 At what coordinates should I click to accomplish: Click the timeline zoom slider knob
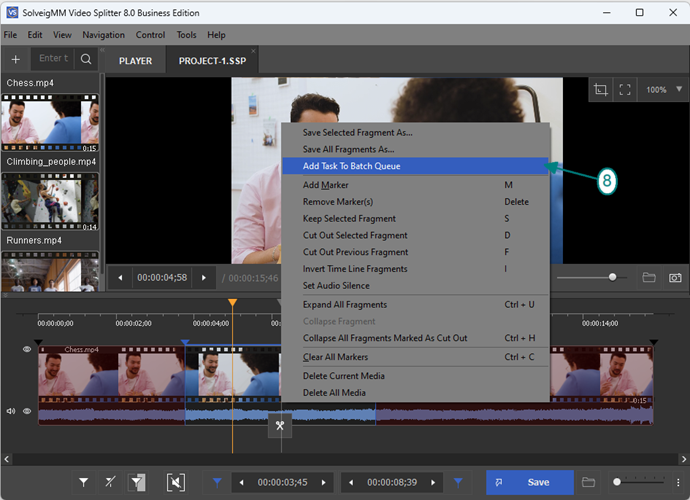(x=617, y=482)
